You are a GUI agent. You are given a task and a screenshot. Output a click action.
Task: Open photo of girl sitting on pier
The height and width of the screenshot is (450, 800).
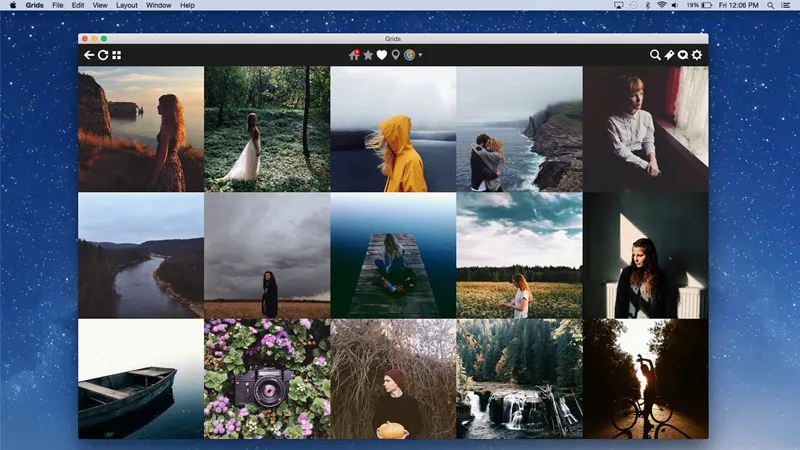(x=393, y=256)
